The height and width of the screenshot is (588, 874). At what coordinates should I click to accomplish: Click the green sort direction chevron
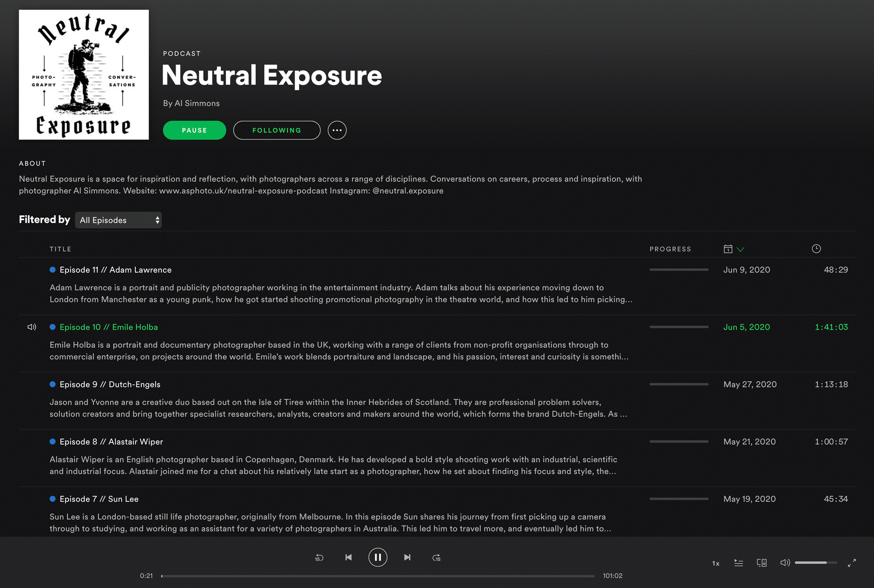point(741,250)
